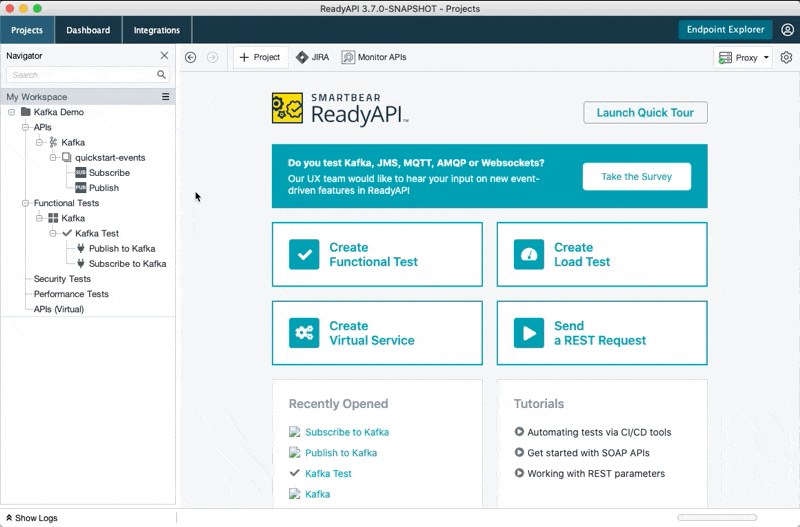This screenshot has height=527, width=800.
Task: Click the Show Logs label
Action: click(36, 518)
